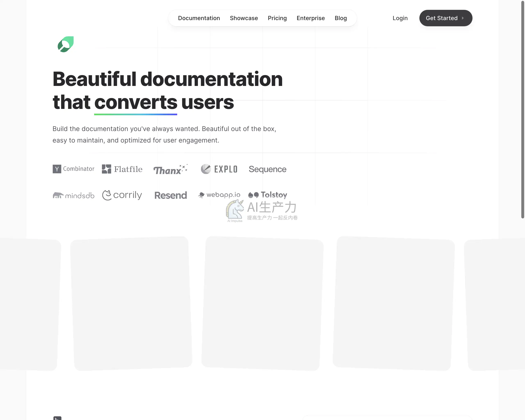Click the Y Combinator logo

pos(73,169)
